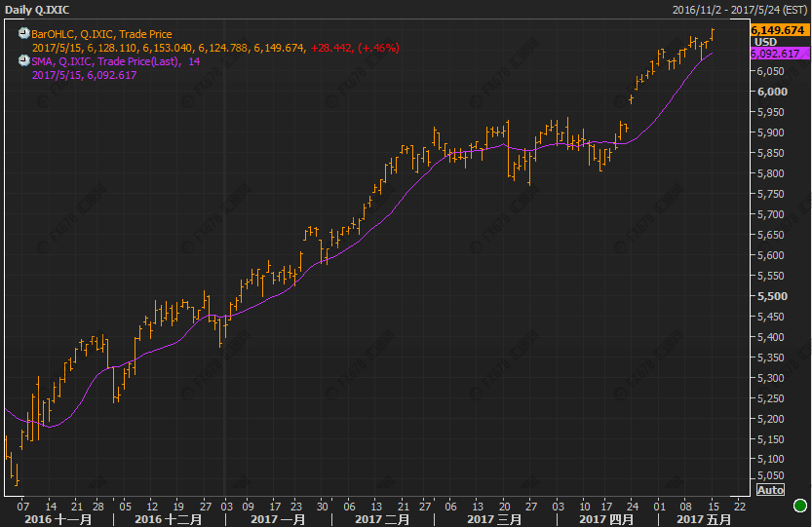
Task: Click the BarOHLC series clock icon
Action: (23, 34)
